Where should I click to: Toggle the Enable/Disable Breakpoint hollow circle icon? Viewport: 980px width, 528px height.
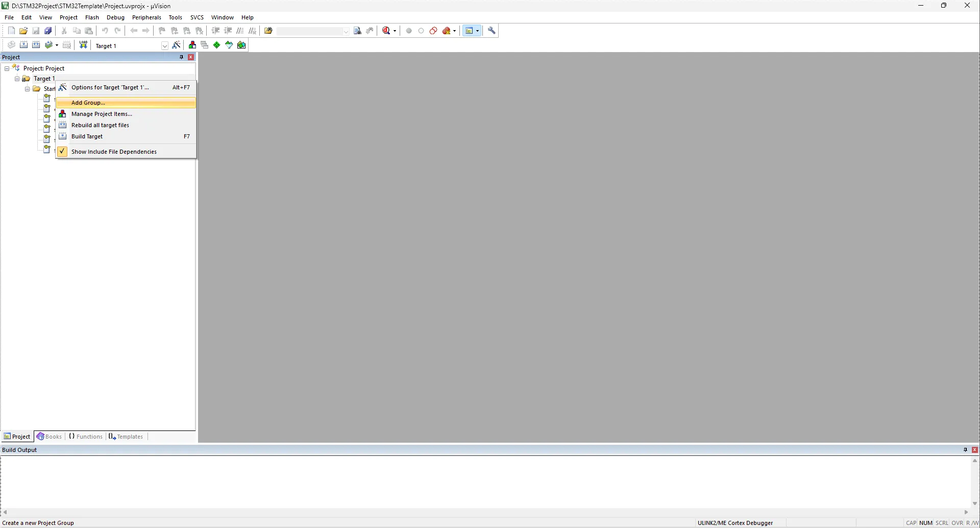[x=421, y=31]
